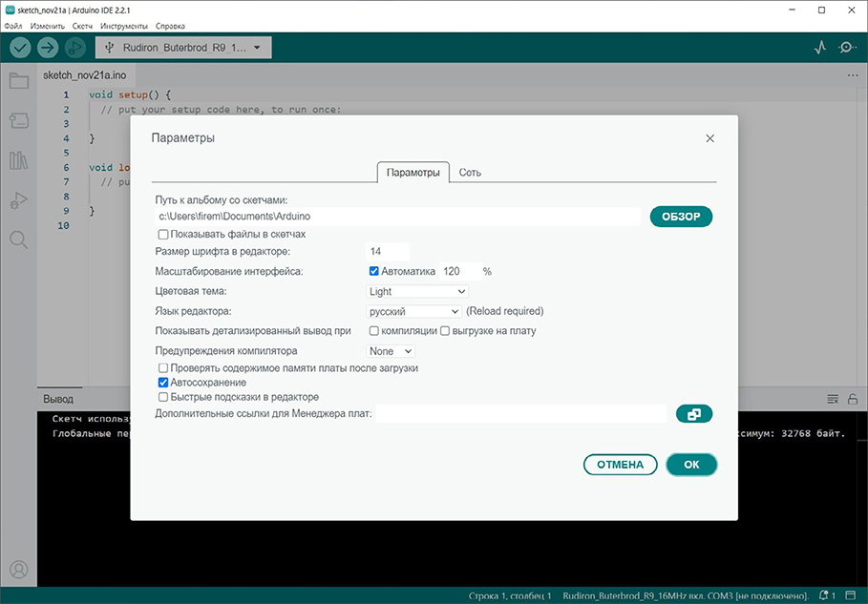Open the Инструменты menu
868x604 pixels.
[x=124, y=26]
